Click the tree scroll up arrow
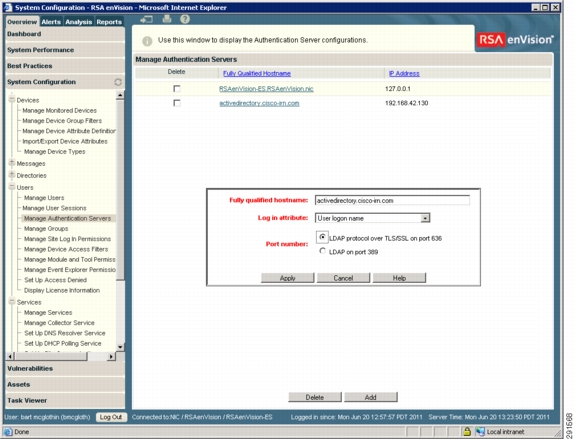 [x=120, y=95]
